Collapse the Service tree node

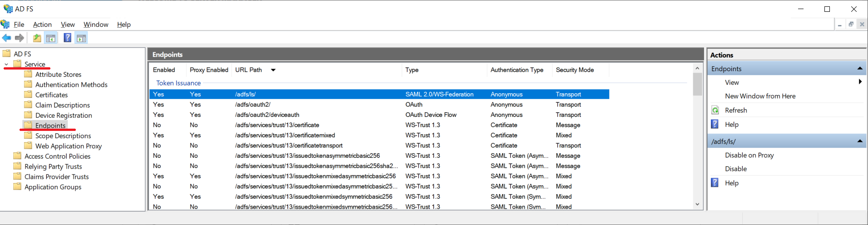tap(6, 65)
